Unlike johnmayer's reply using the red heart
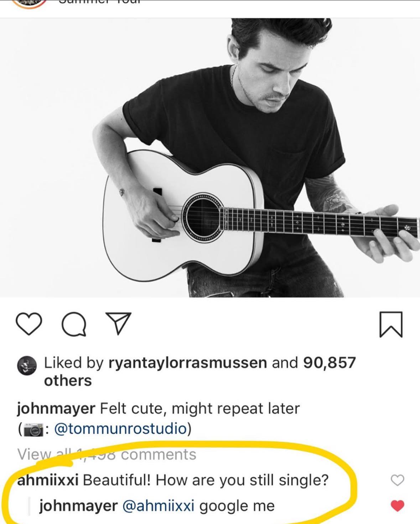Image resolution: width=420 pixels, height=524 pixels. (398, 505)
